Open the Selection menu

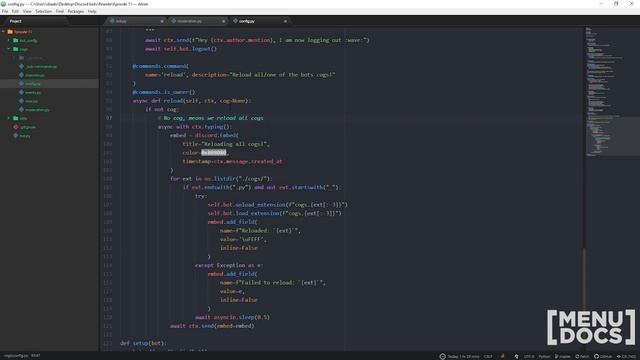(x=43, y=11)
